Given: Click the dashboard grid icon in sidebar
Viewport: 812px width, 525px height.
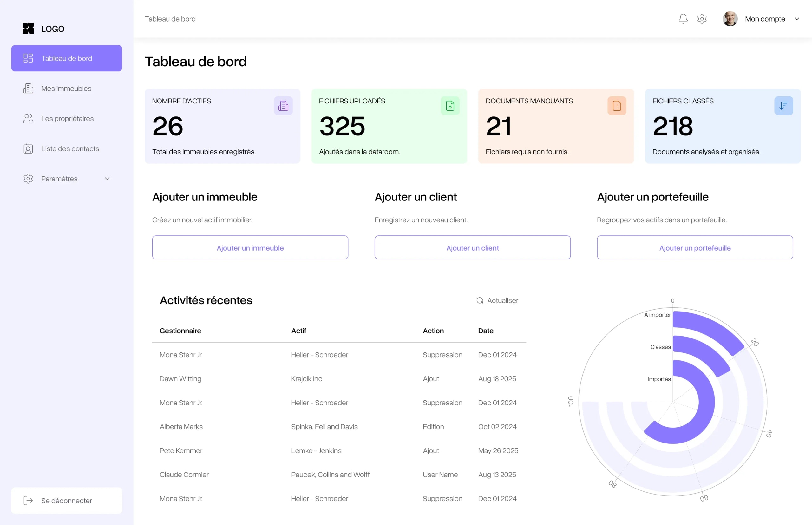Looking at the screenshot, I should 28,58.
